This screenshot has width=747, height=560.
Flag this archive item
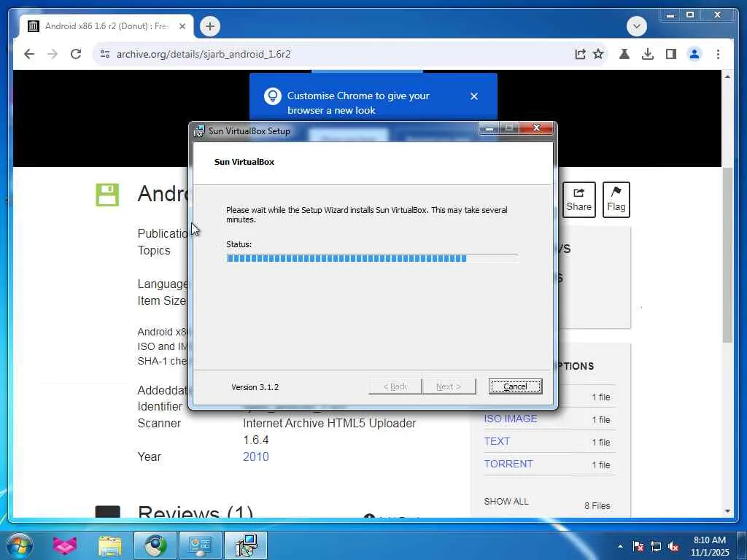tap(616, 200)
